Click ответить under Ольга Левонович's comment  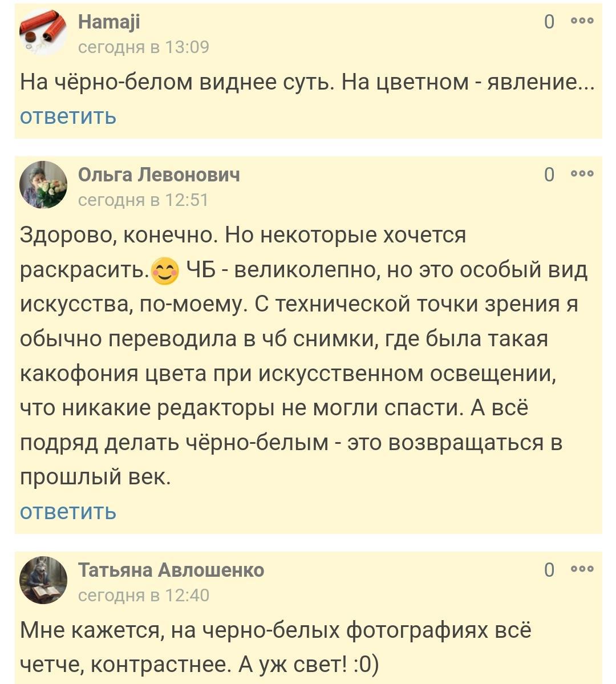[x=68, y=512]
